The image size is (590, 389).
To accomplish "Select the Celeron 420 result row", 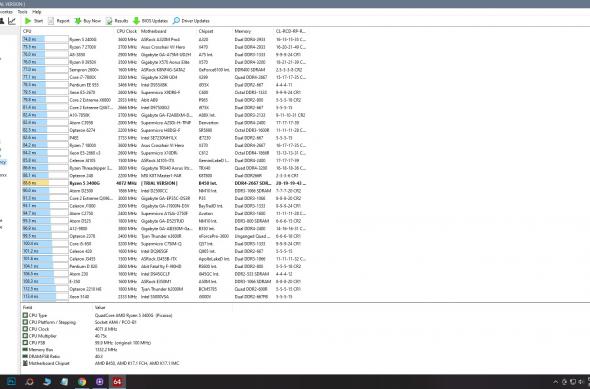I will [x=164, y=251].
